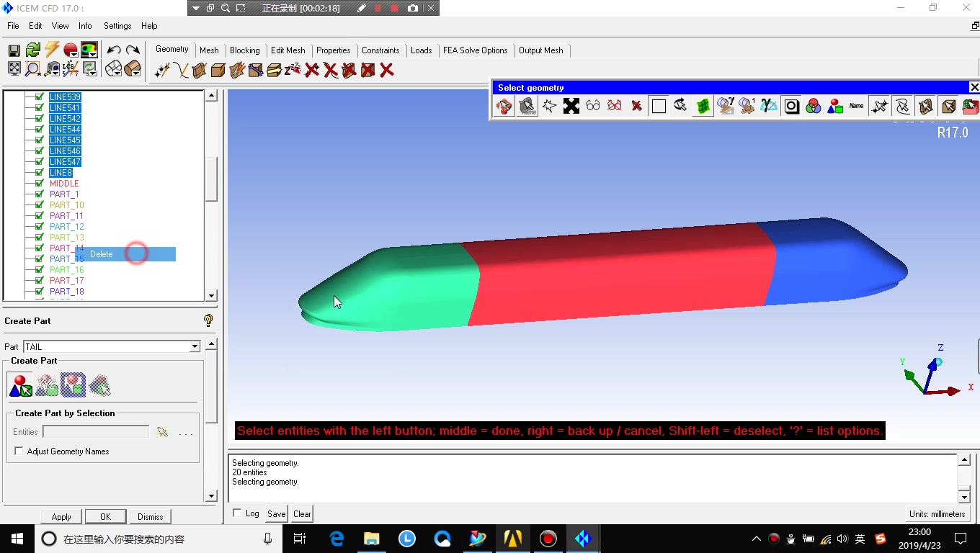The height and width of the screenshot is (553, 980).
Task: Click the Select All icon in Select geometry toolbar
Action: click(571, 106)
